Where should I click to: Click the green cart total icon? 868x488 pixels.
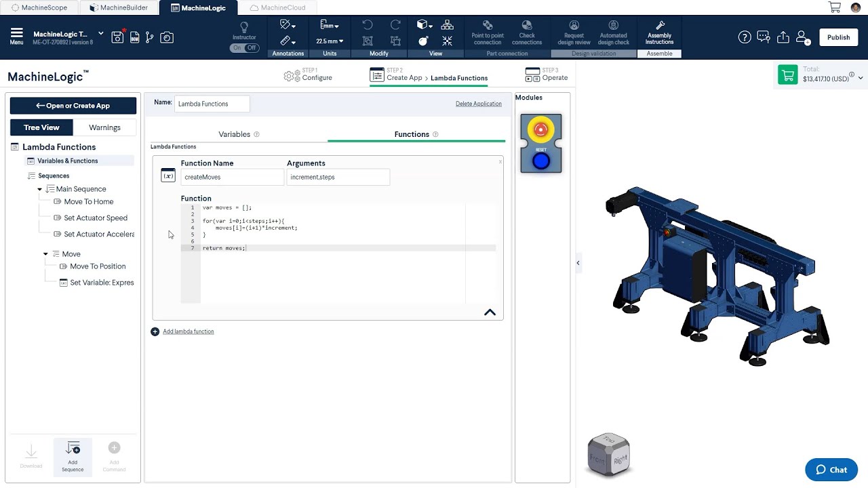788,75
